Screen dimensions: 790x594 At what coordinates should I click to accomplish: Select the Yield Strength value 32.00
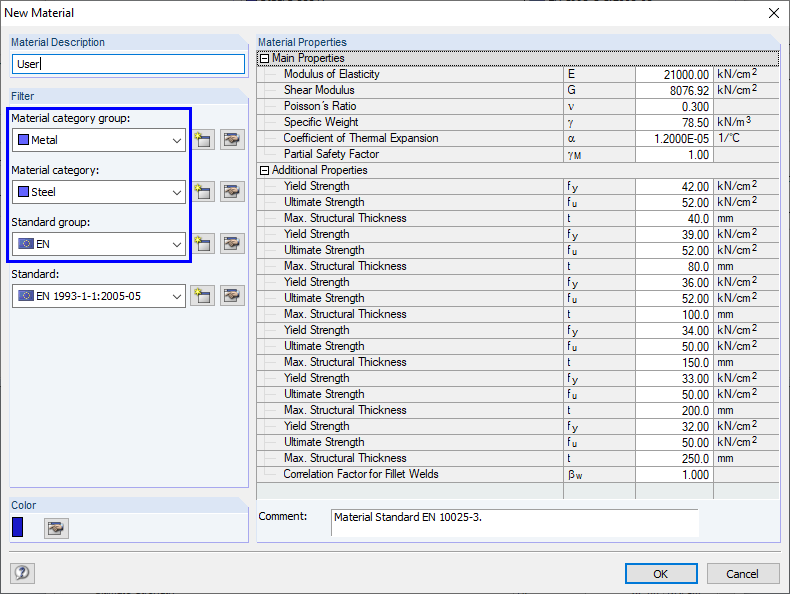tap(674, 427)
